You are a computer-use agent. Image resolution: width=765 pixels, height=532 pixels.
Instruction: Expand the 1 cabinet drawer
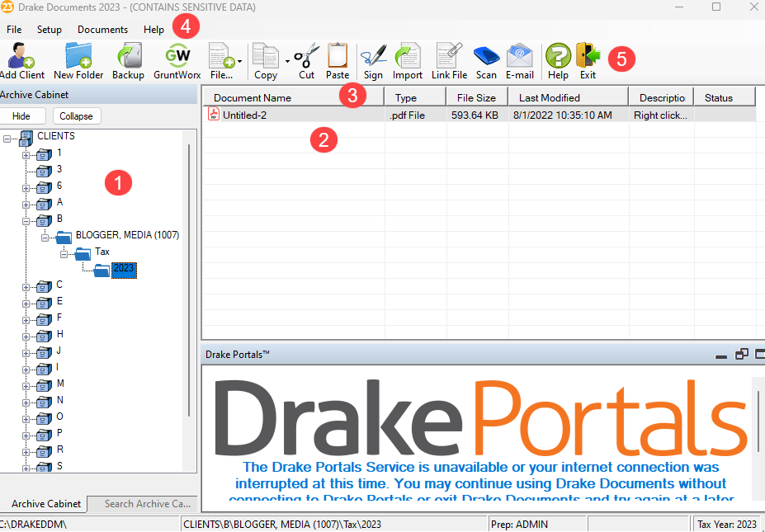pyautogui.click(x=26, y=156)
